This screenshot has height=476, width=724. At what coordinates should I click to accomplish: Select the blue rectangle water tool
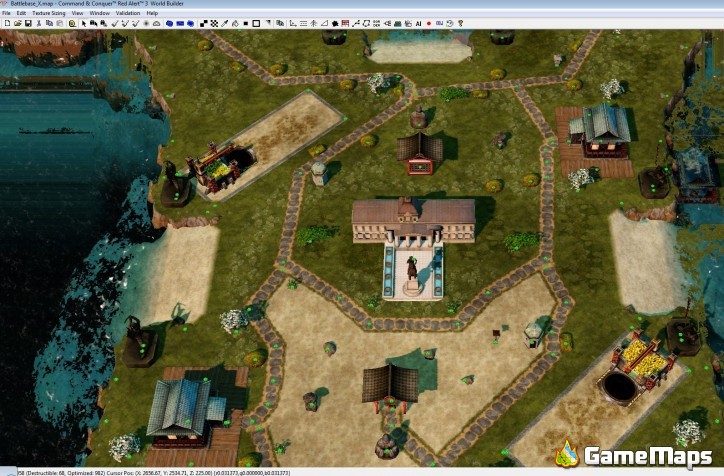(180, 23)
